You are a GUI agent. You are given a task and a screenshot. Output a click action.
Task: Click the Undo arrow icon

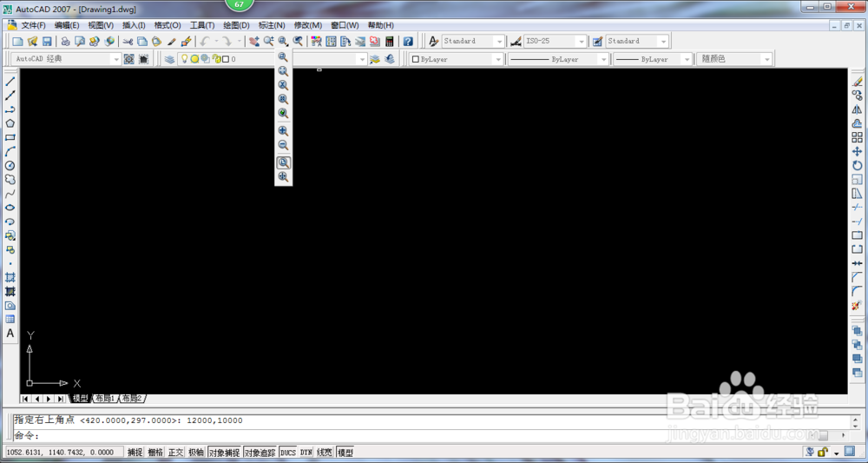(205, 41)
